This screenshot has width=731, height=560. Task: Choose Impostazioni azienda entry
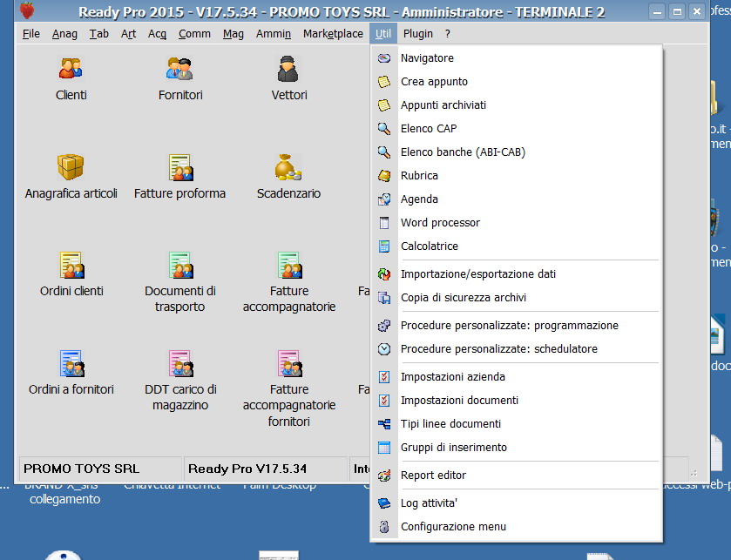(x=516, y=376)
